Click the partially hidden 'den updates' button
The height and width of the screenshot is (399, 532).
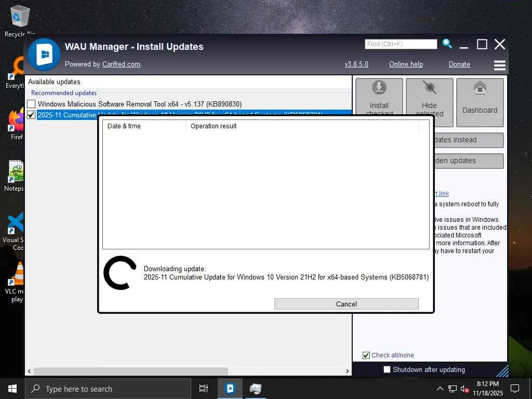pos(469,161)
